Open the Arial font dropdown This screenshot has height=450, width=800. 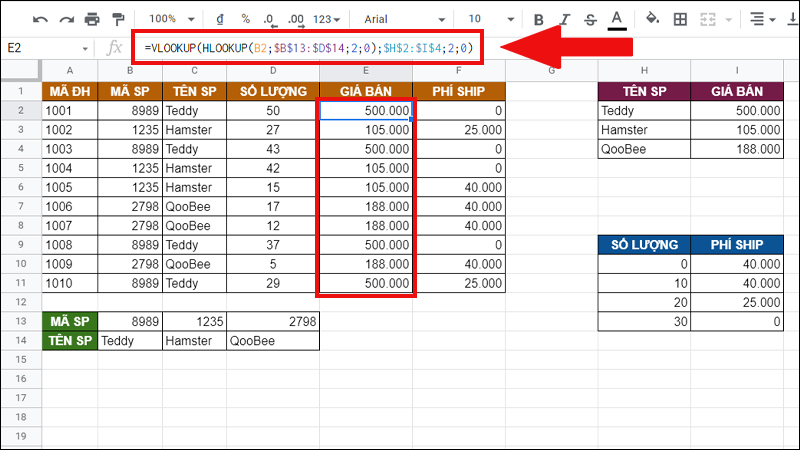click(404, 19)
